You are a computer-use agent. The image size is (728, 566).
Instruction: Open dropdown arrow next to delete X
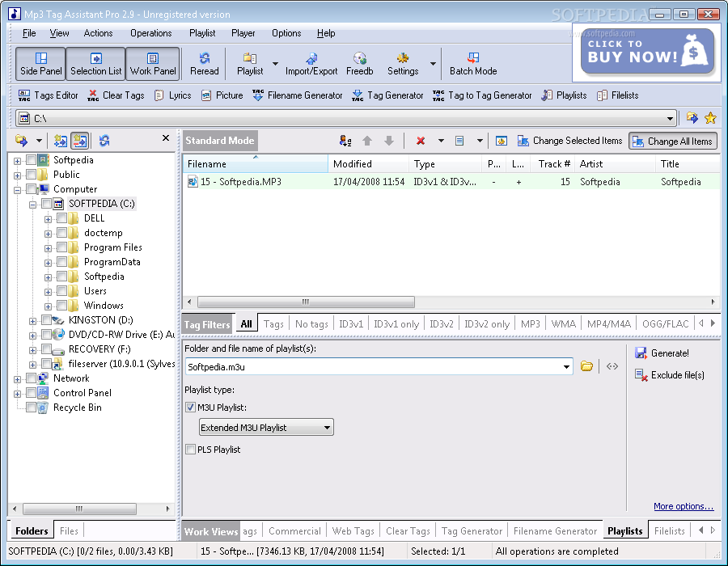441,141
